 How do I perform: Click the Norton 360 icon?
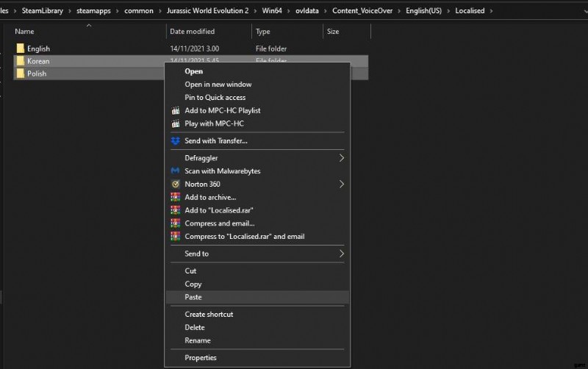[175, 184]
